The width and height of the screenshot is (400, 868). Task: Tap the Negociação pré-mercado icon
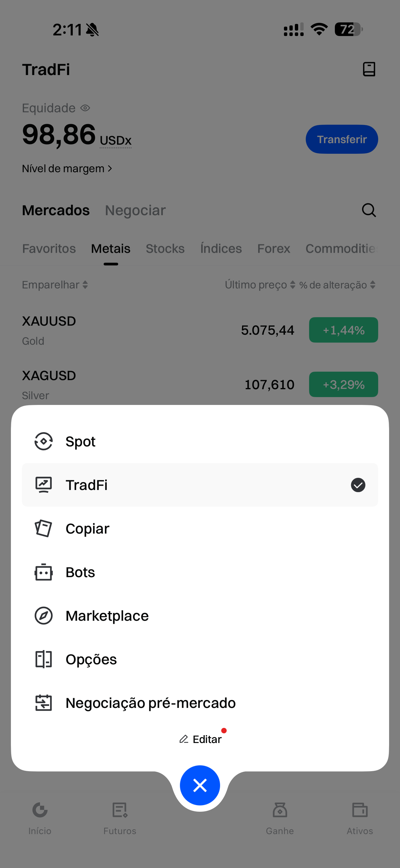tap(44, 703)
